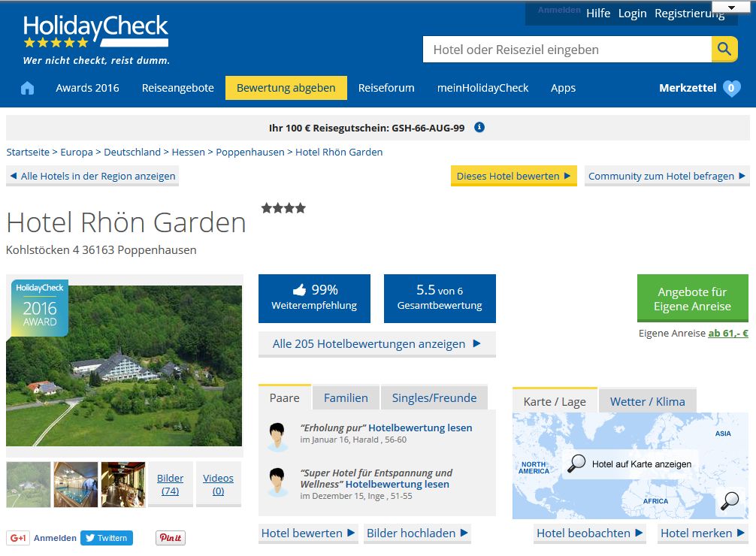
Task: Click Hotel auf Karte anzeigen
Action: 630,464
